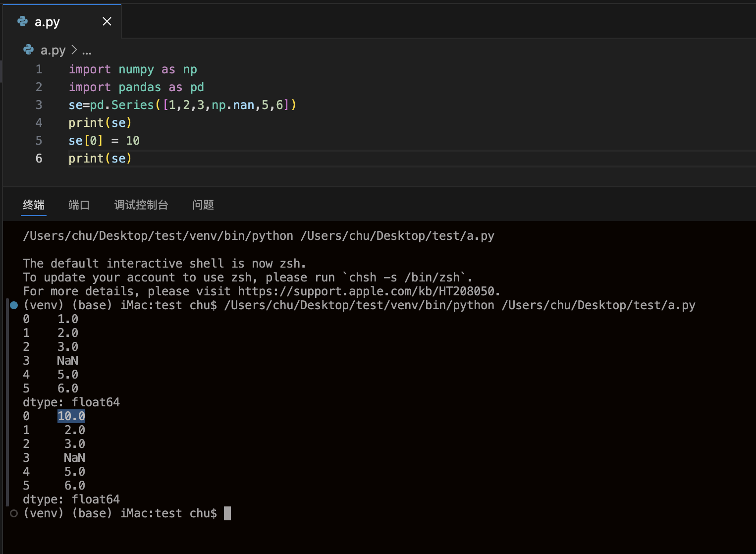Click the highlighted 10.0 value in terminal output
Screen dimensions: 756x554
[71, 416]
